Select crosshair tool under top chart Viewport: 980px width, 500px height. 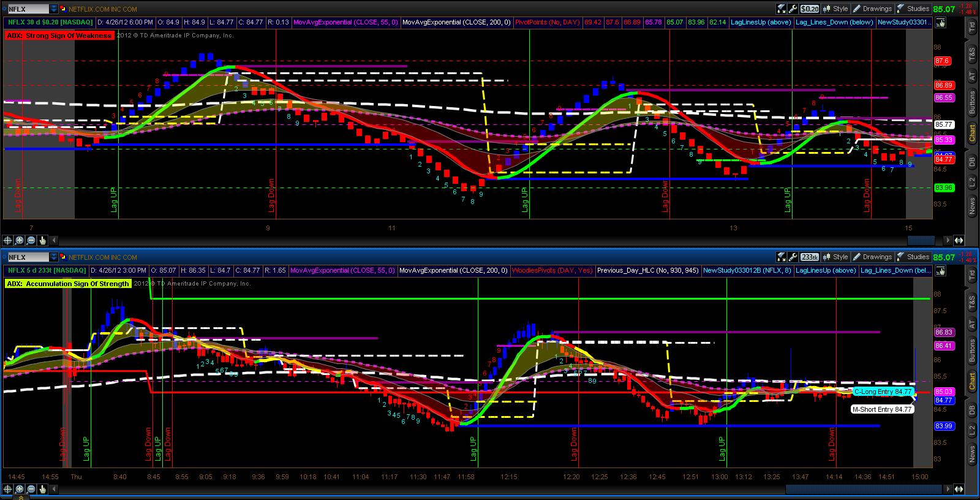pyautogui.click(x=8, y=241)
